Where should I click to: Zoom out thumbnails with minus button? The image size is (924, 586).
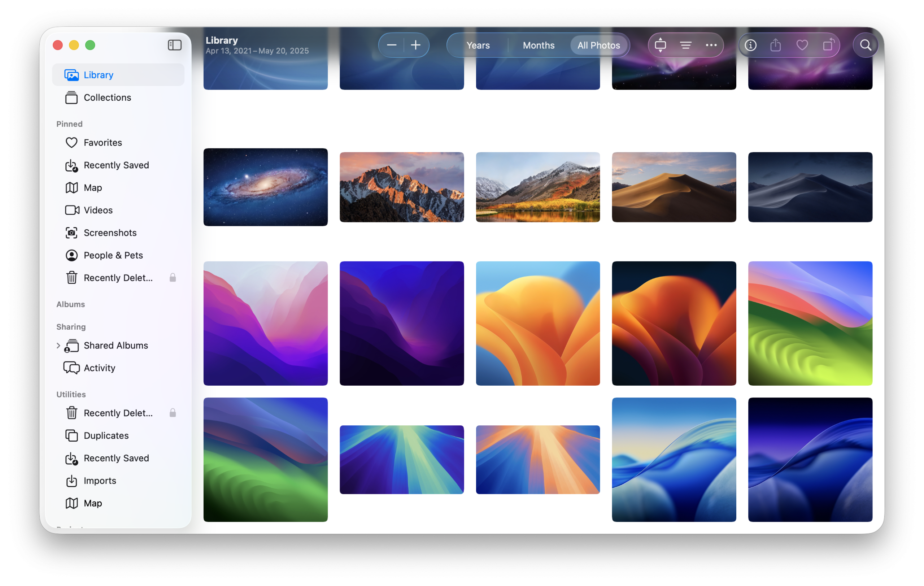pos(391,45)
